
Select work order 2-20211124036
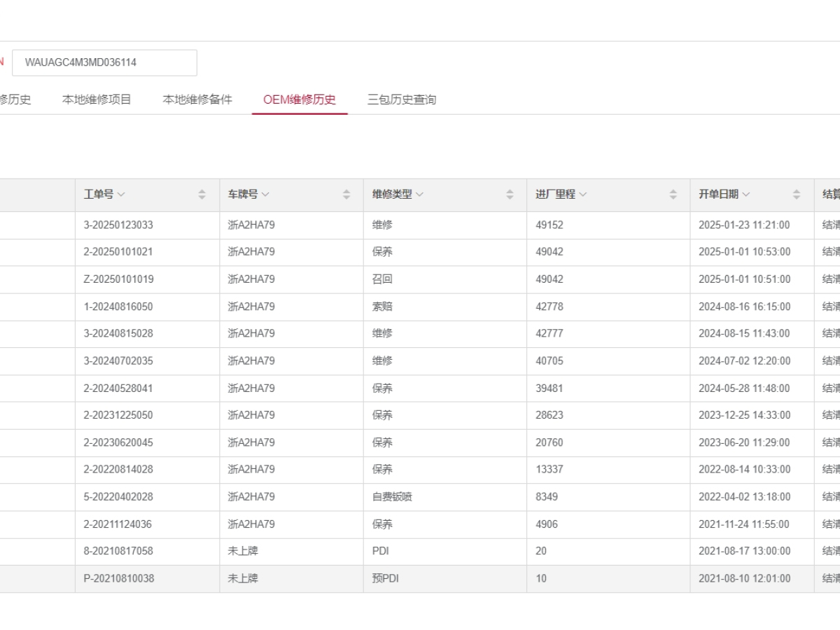tap(118, 524)
